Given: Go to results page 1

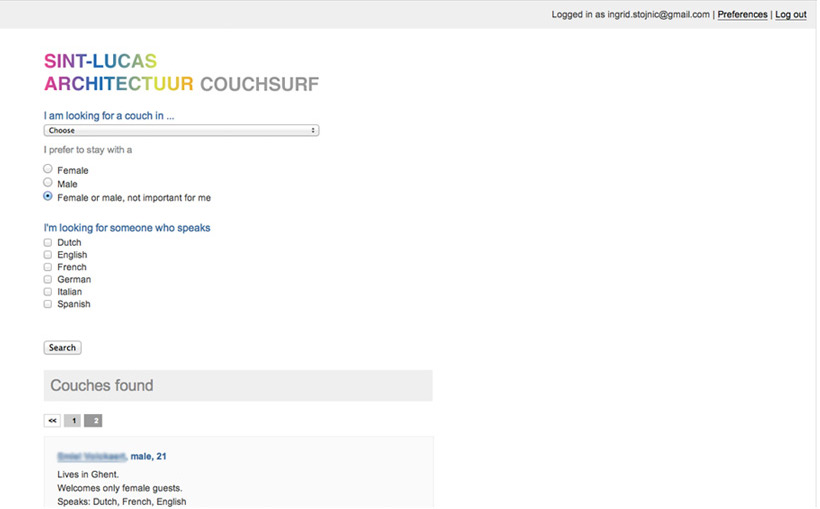Looking at the screenshot, I should pos(73,421).
